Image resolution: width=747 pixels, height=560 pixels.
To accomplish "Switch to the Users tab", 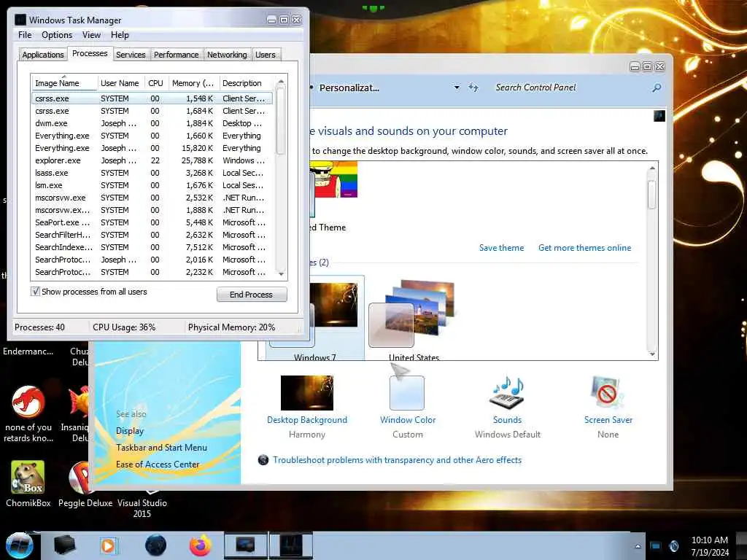I will pyautogui.click(x=265, y=55).
